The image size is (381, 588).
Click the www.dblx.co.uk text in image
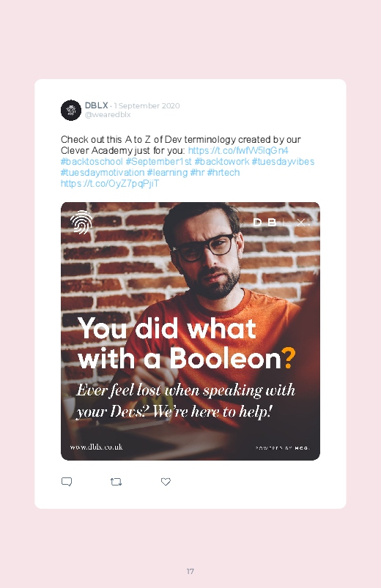pos(96,447)
